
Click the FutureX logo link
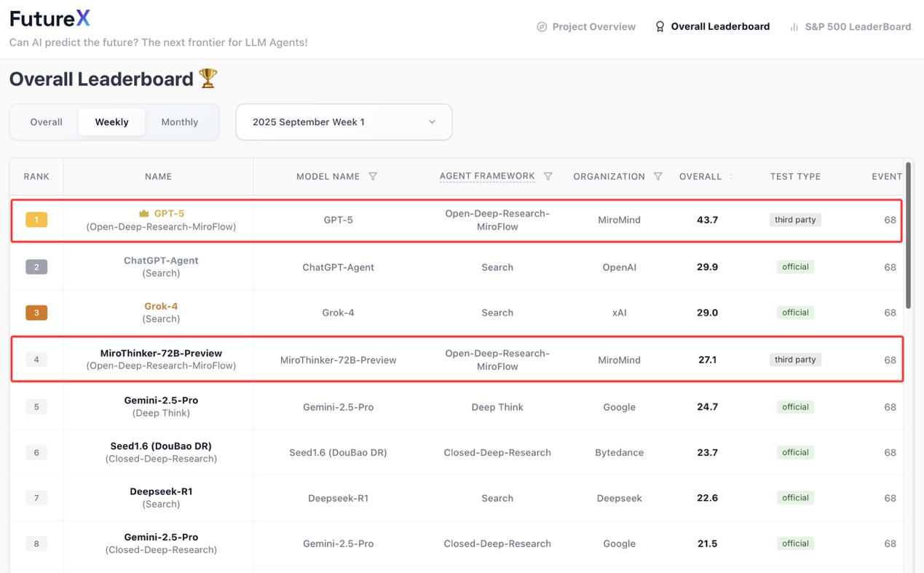pyautogui.click(x=50, y=19)
